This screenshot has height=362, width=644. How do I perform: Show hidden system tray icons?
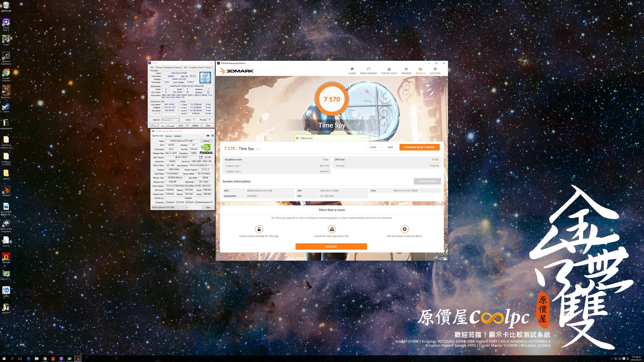pyautogui.click(x=611, y=358)
